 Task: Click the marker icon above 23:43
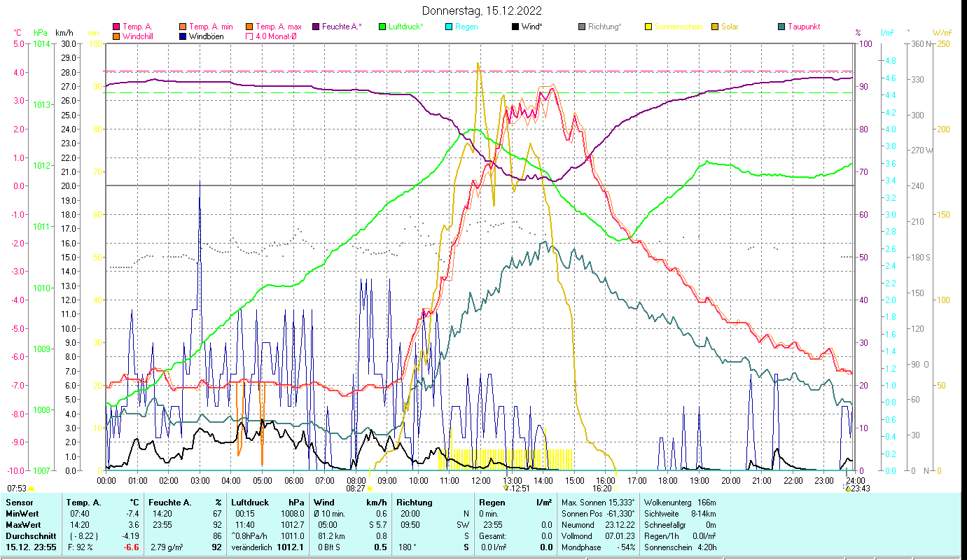coord(848,489)
